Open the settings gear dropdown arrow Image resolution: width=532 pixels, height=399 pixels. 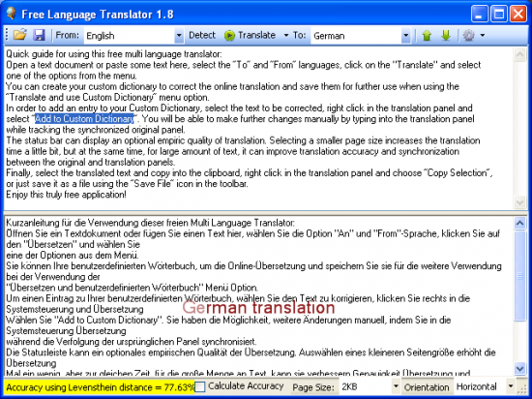point(482,35)
